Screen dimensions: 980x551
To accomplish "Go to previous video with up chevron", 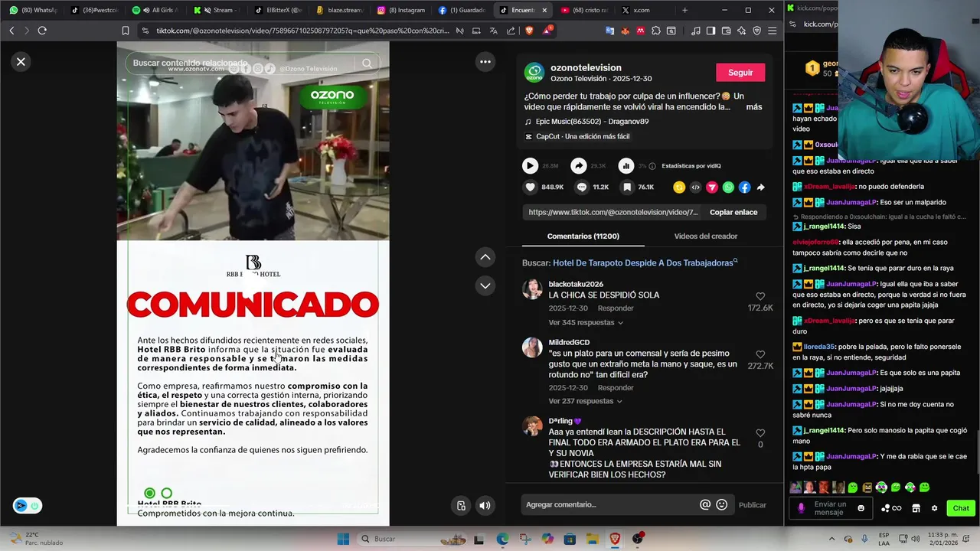I will point(485,257).
